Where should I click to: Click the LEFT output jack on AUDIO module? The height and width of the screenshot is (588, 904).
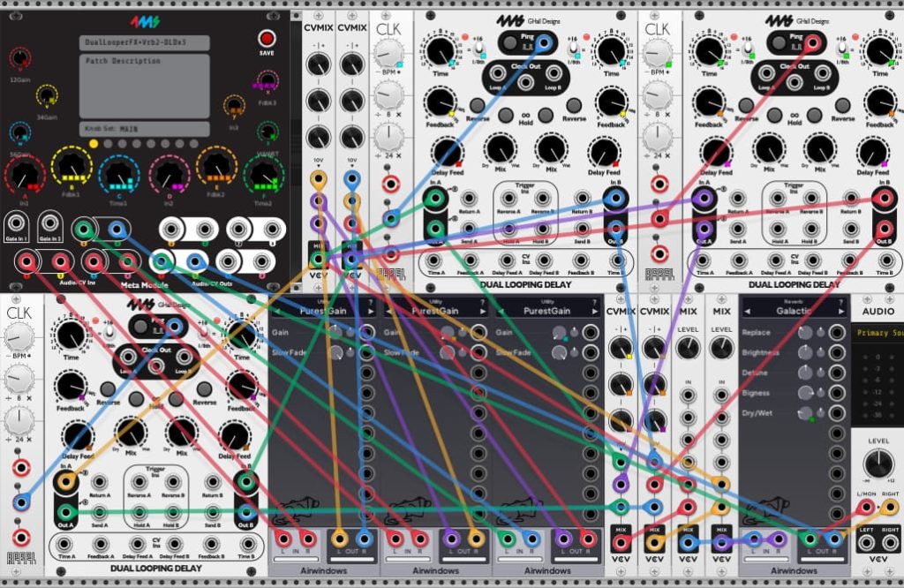[x=867, y=543]
